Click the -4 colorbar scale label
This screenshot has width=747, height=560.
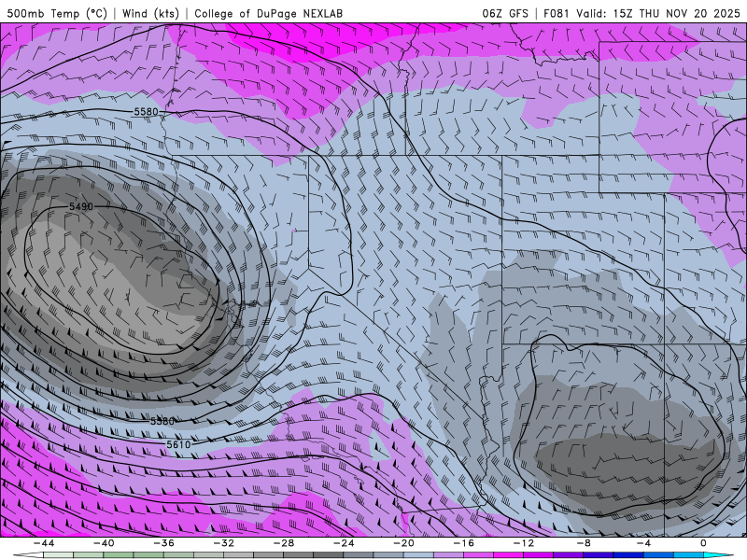tap(643, 543)
